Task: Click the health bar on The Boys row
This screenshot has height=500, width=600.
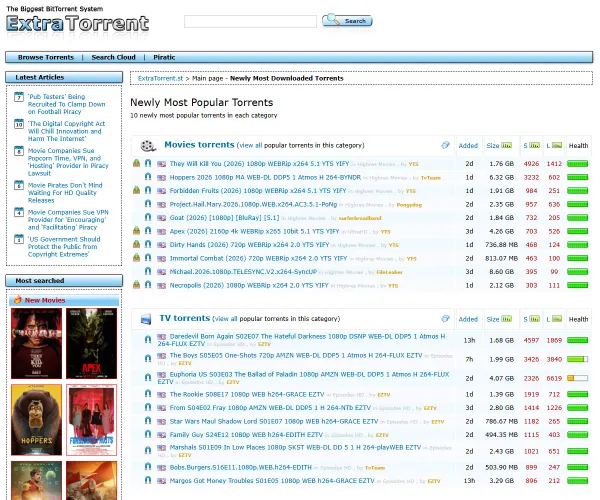Action: click(x=577, y=359)
